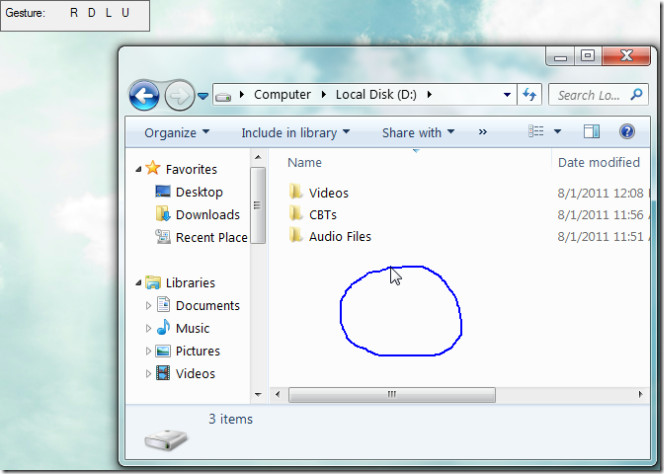Select the CBTs folder
The width and height of the screenshot is (664, 474).
[323, 215]
